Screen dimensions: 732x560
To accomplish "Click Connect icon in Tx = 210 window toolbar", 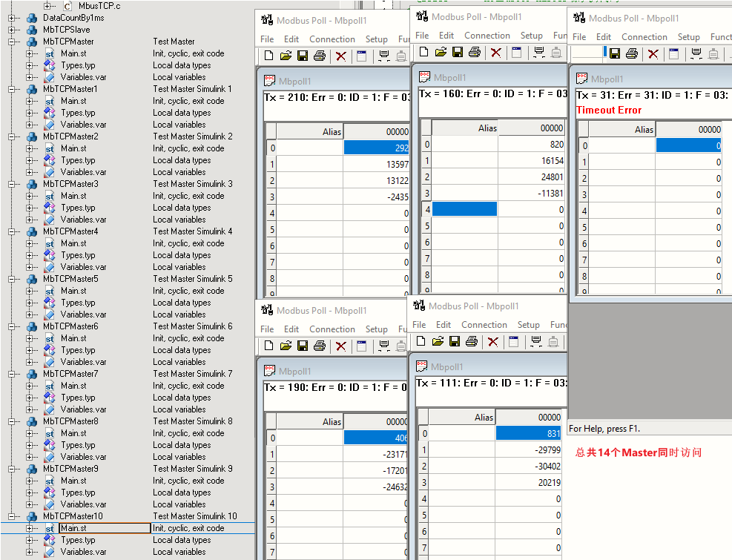I will tap(384, 56).
